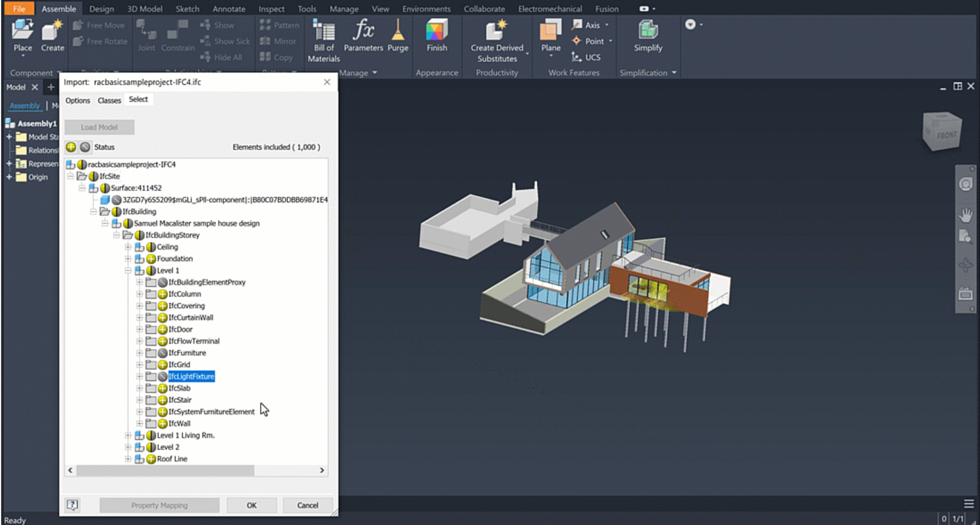Toggle the IfcStair include status icon
Viewport: 980px width, 525px height.
click(x=162, y=400)
